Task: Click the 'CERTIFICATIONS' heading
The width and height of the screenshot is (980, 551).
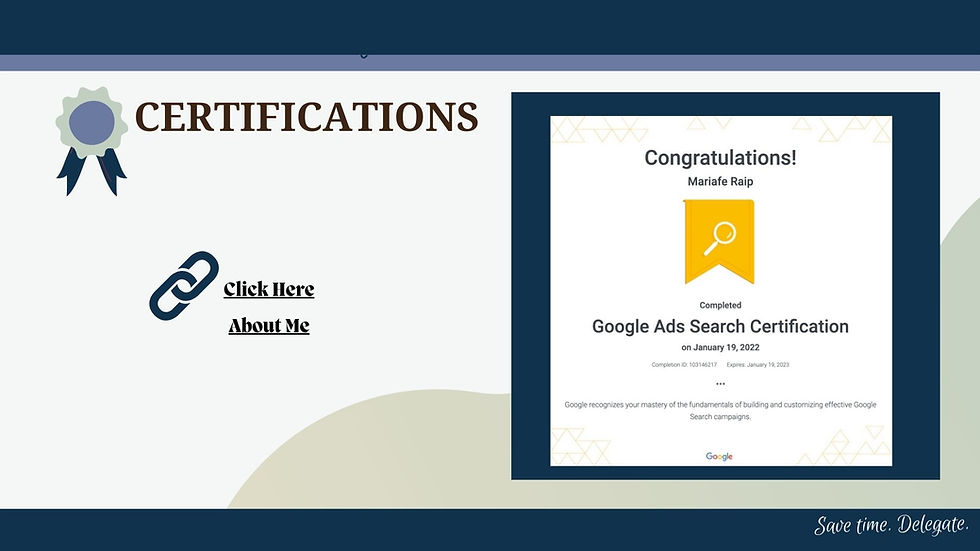Action: [x=306, y=117]
